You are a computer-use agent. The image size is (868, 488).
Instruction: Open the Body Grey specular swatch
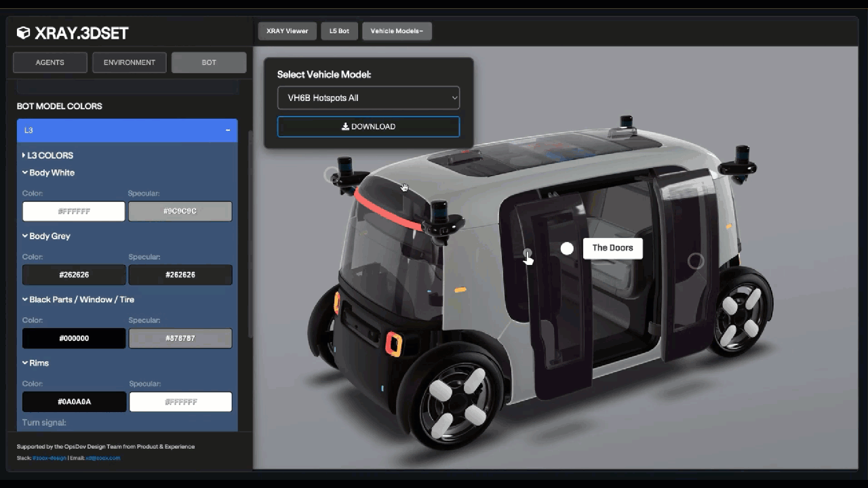click(180, 274)
